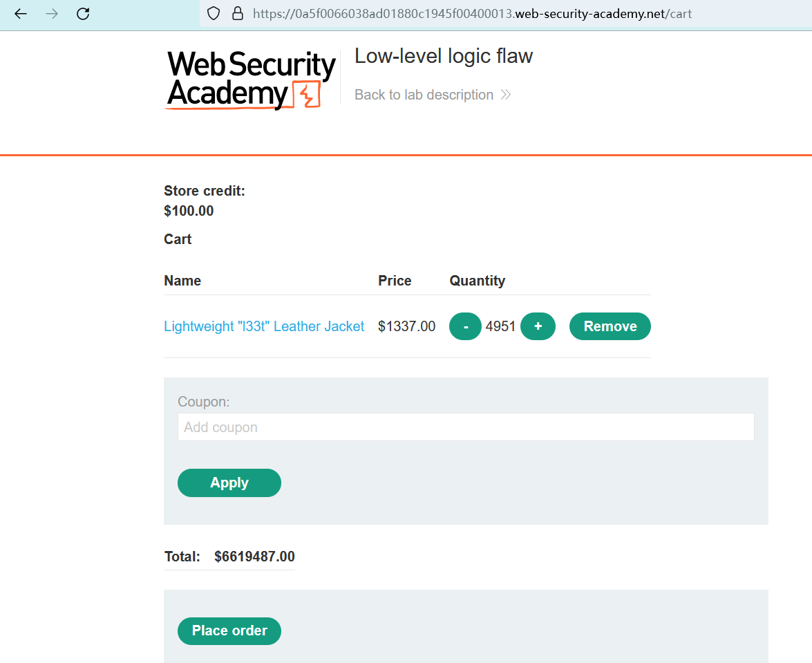812x663 pixels.
Task: Click the Place order button
Action: [229, 631]
